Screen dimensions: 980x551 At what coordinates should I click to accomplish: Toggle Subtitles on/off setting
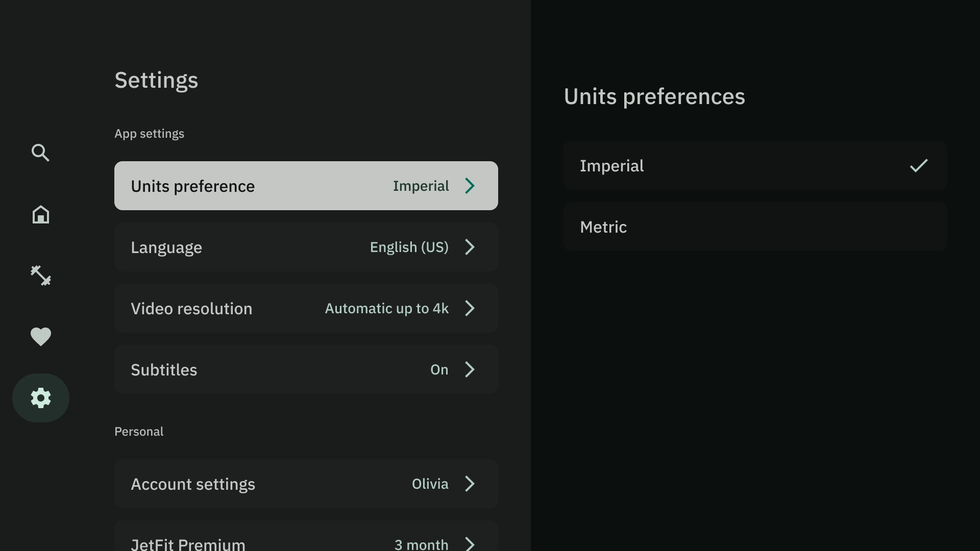tap(306, 369)
